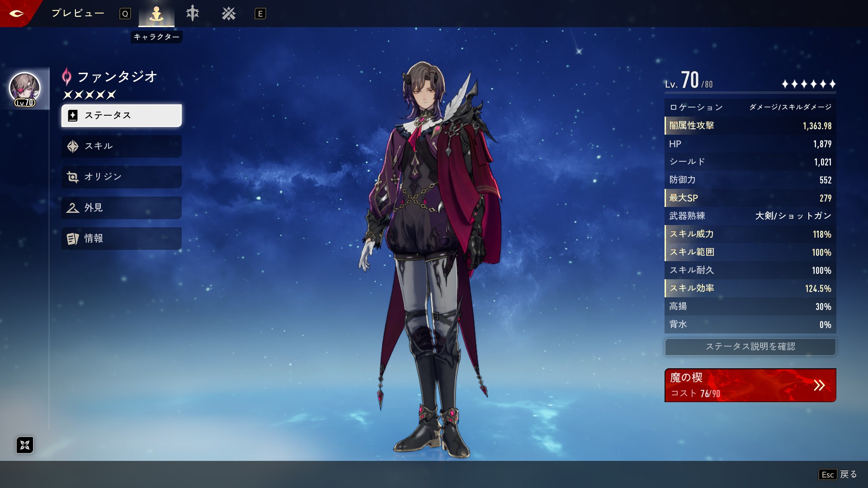Screen dimensions: 868x488
Task: Click the six-star rank indicator
Action: pyautogui.click(x=808, y=84)
